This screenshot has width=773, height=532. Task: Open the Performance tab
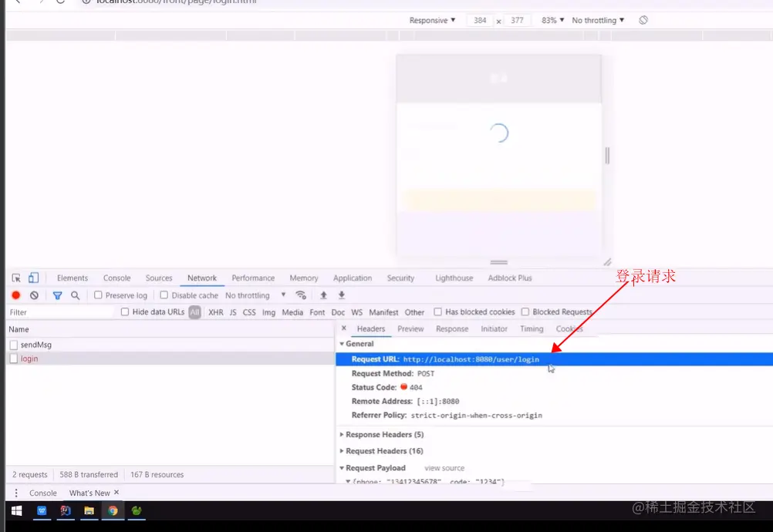tap(253, 278)
